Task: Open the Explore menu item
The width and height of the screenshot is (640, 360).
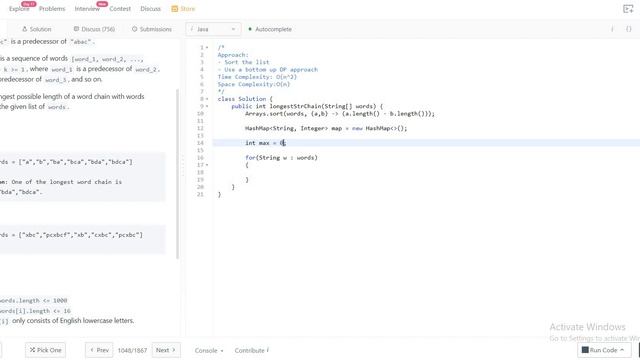Action: [19, 9]
